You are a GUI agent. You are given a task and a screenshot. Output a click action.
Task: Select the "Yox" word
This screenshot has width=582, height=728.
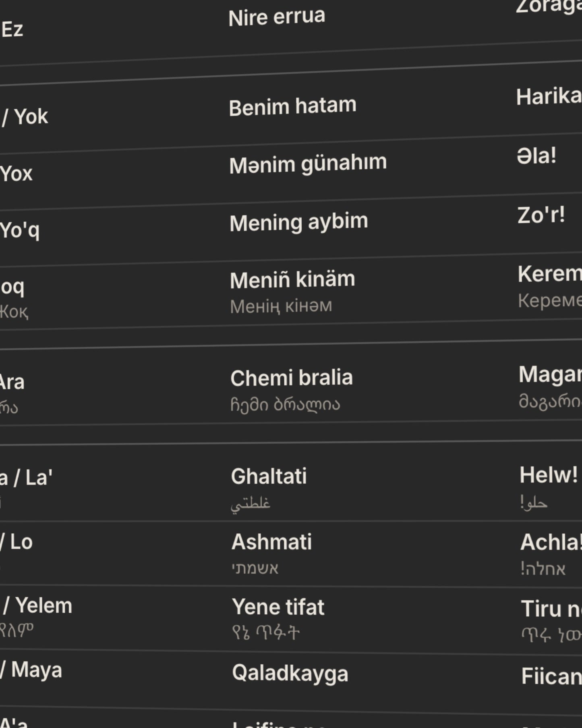pyautogui.click(x=16, y=174)
